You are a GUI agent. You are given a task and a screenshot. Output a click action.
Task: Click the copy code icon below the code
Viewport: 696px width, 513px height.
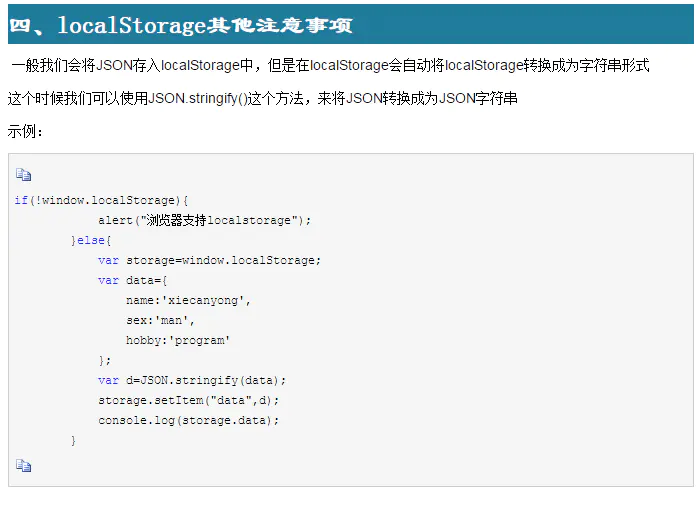click(23, 465)
